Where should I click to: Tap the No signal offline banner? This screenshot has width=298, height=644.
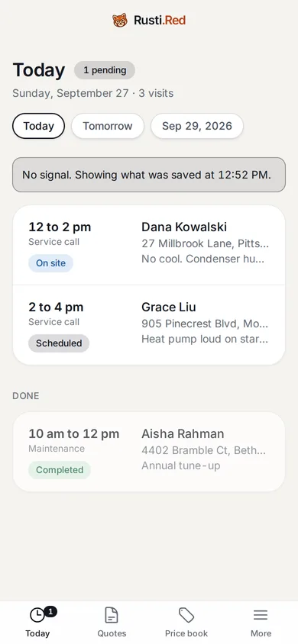(x=149, y=175)
